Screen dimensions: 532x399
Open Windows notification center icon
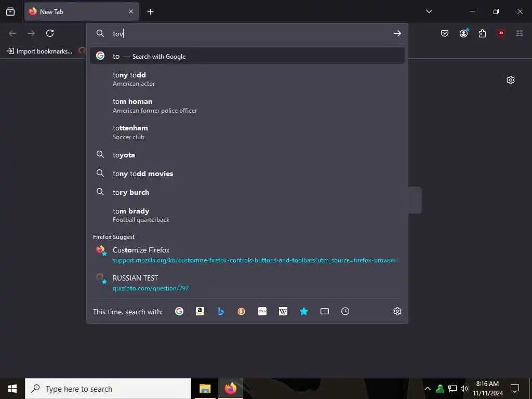click(515, 389)
